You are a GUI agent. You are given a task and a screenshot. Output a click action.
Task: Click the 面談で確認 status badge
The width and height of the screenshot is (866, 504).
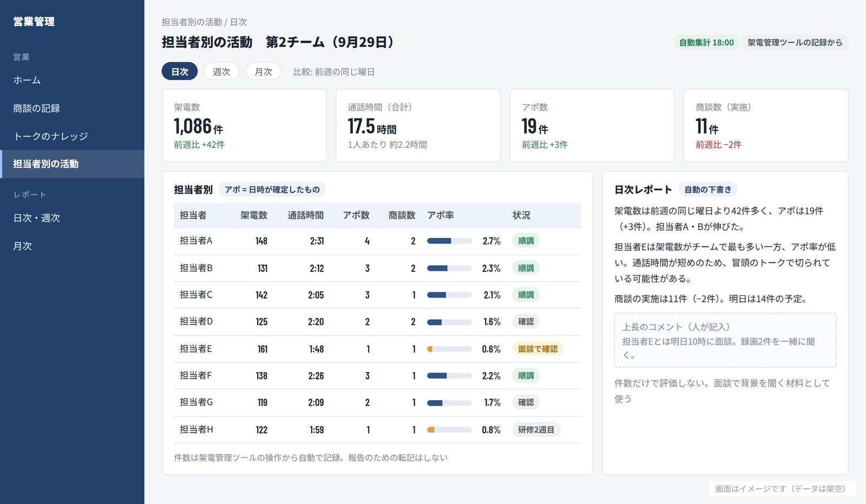(x=537, y=349)
